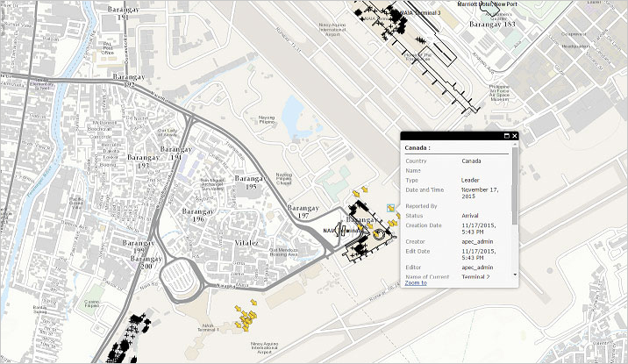This screenshot has width=628, height=364.
Task: Click the 'Barangay 191' map label
Action: [124, 13]
